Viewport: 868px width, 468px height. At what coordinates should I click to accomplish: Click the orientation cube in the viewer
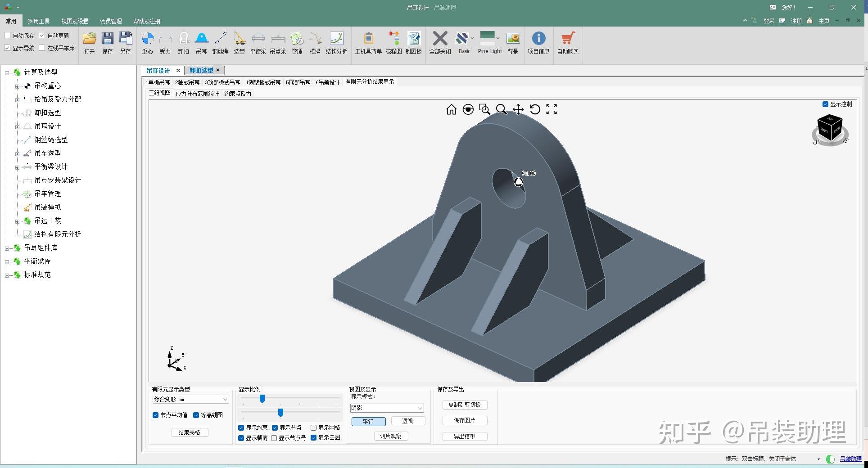coord(830,129)
